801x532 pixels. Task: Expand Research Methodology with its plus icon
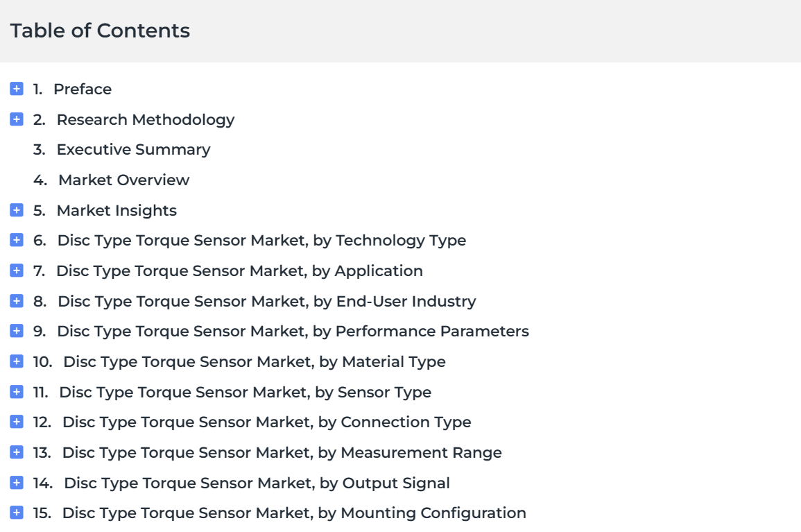(17, 119)
